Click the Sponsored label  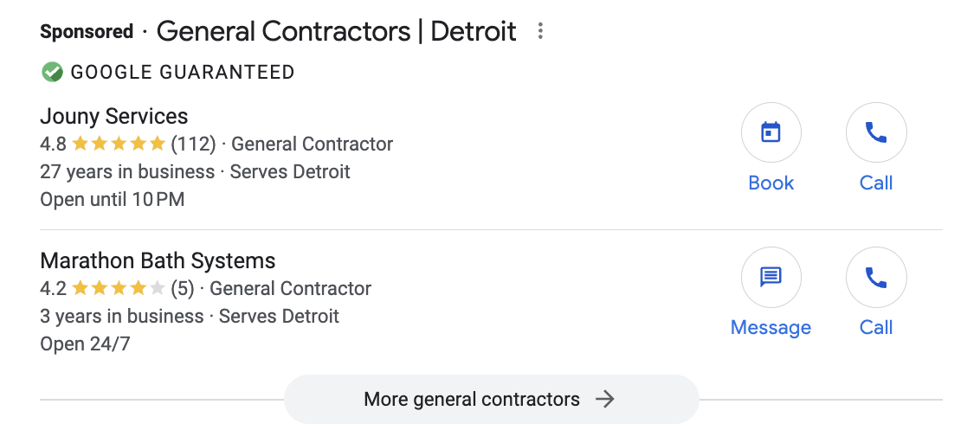[87, 31]
